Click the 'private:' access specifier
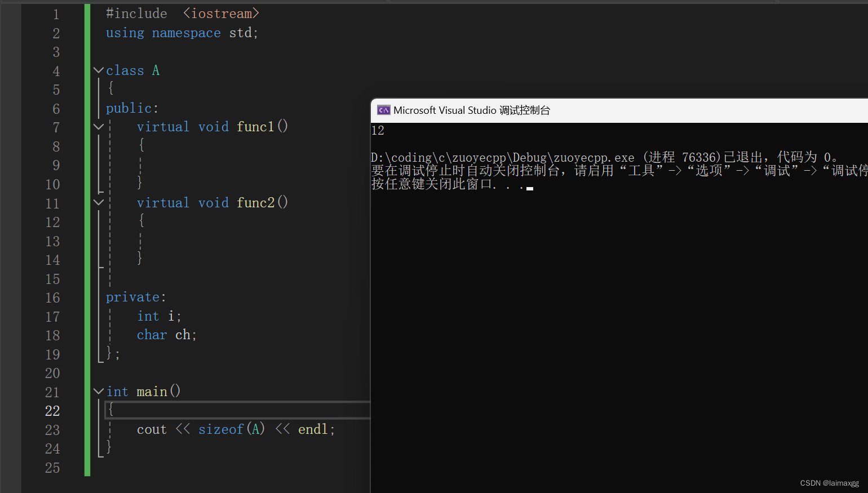 (x=136, y=297)
